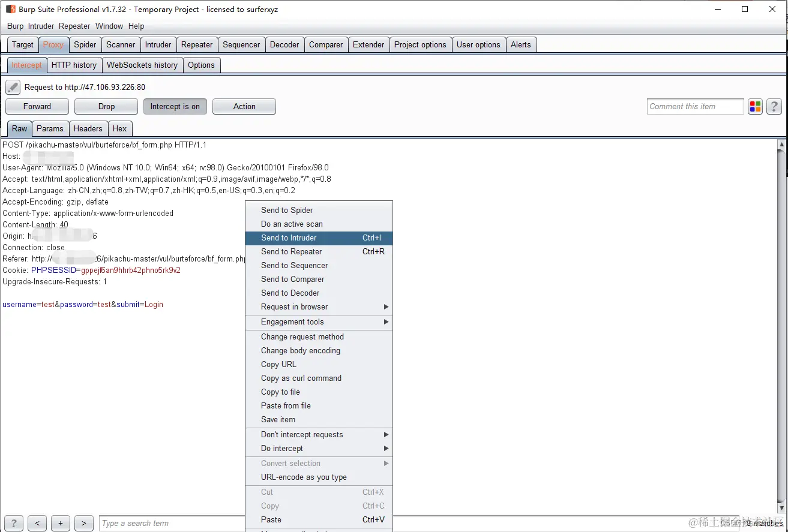Open the Burp menu

16,26
